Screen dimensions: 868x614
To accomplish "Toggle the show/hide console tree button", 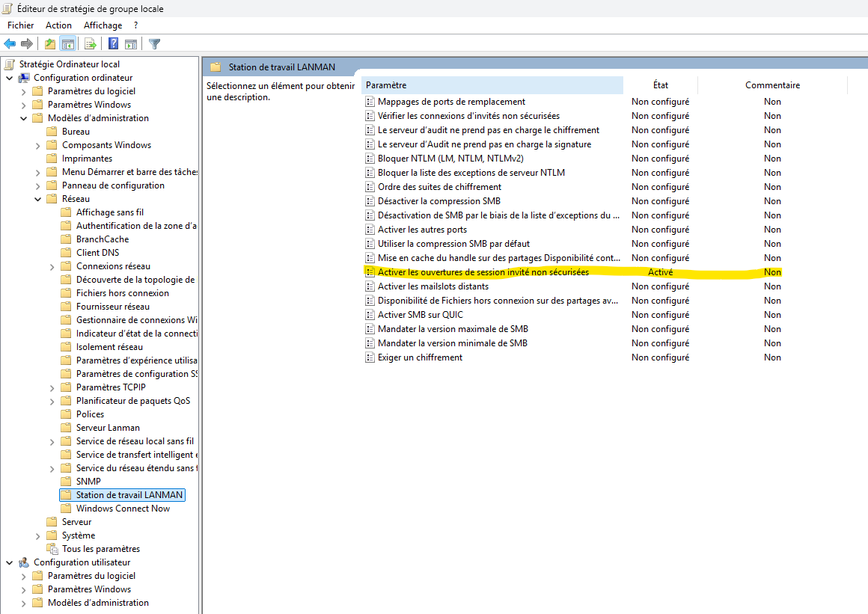I will pos(67,43).
